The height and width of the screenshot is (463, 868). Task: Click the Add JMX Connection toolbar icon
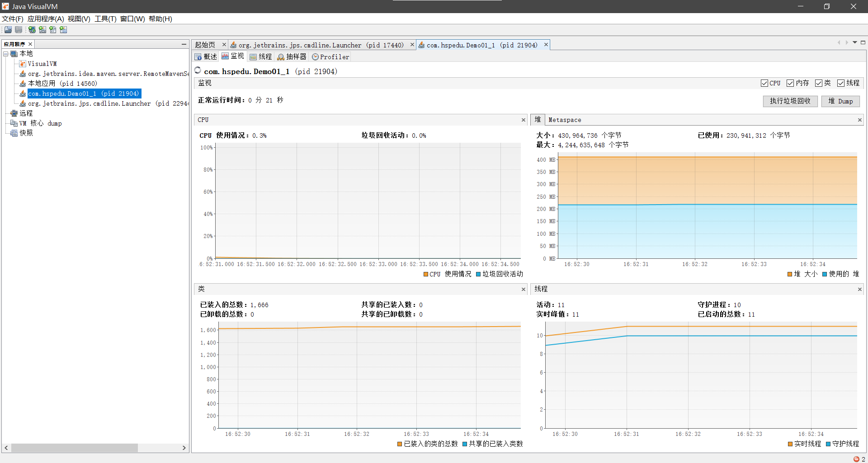tap(42, 30)
